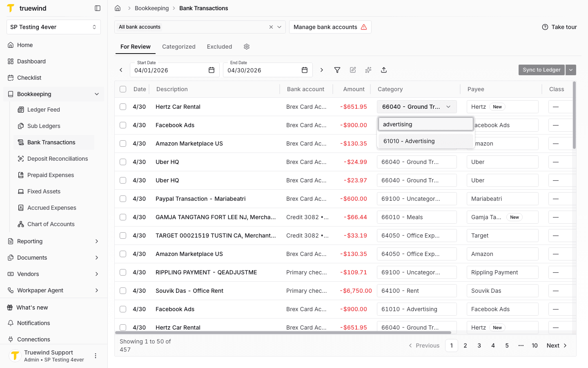
Task: Open category 66010 - Meals dropdown
Action: click(x=417, y=217)
